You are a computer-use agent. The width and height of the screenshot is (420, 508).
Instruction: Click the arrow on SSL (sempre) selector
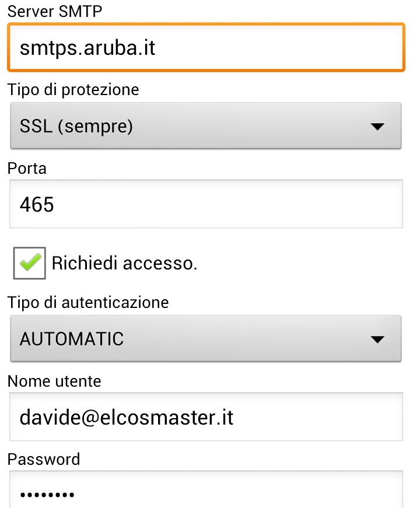(378, 126)
